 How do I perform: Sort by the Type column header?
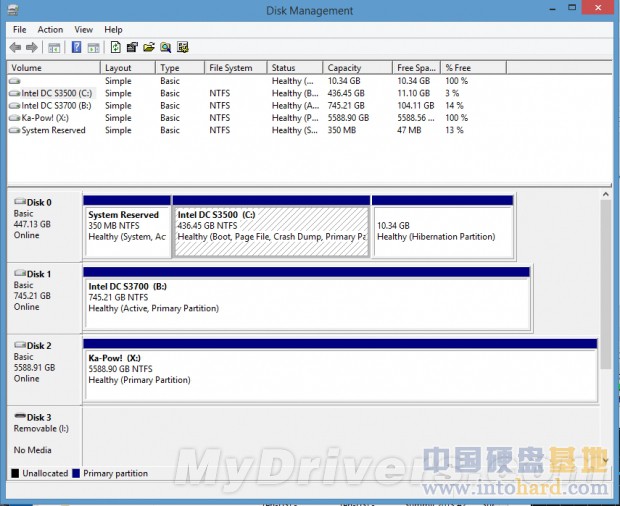pyautogui.click(x=180, y=68)
